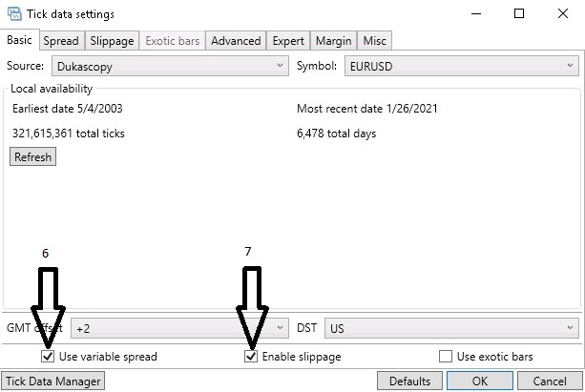Viewport: 585px width, 392px height.
Task: Click the Defaults button
Action: click(409, 382)
